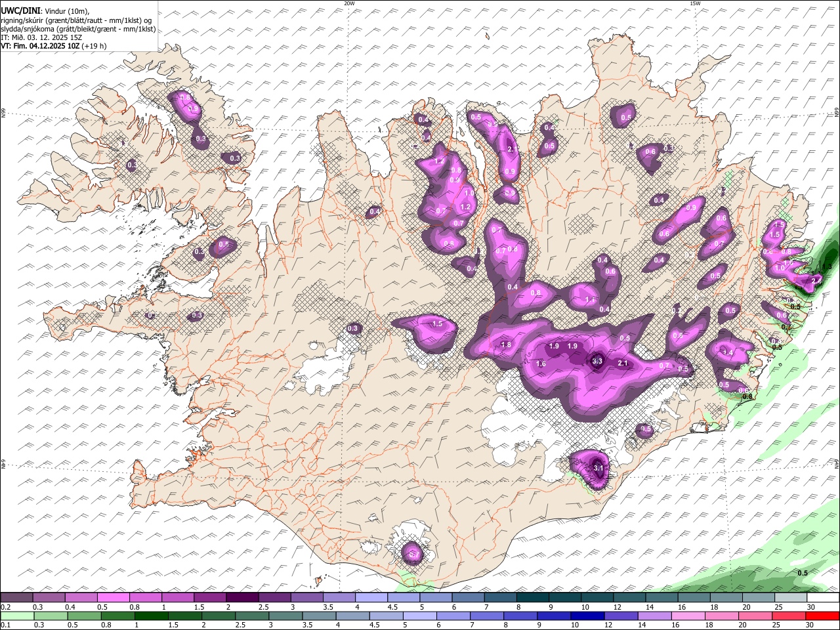This screenshot has height=630, width=840.
Task: Click the 3.3 snowfall peak value
Action: click(x=597, y=361)
